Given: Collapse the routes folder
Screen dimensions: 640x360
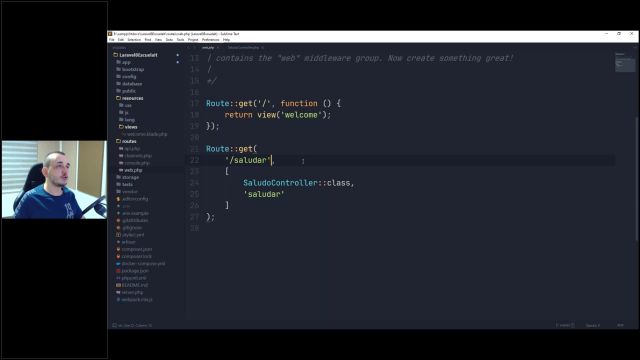Looking at the screenshot, I should [127, 141].
